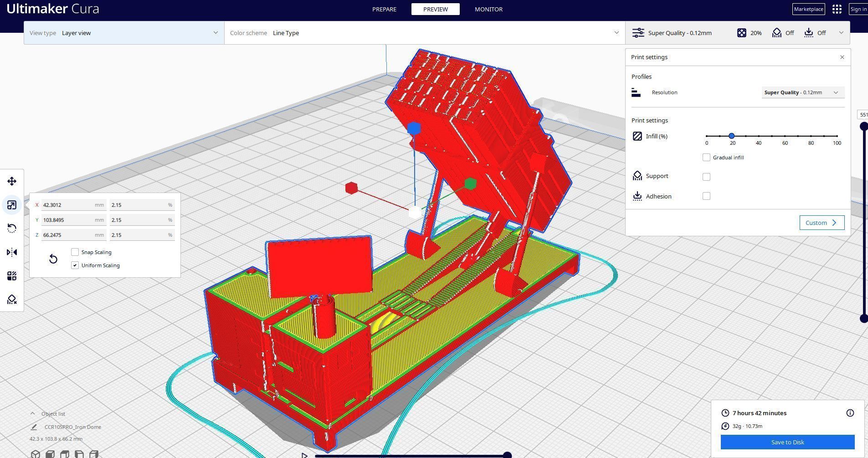Click the lower layer slider handle
868x458 pixels.
(863, 318)
